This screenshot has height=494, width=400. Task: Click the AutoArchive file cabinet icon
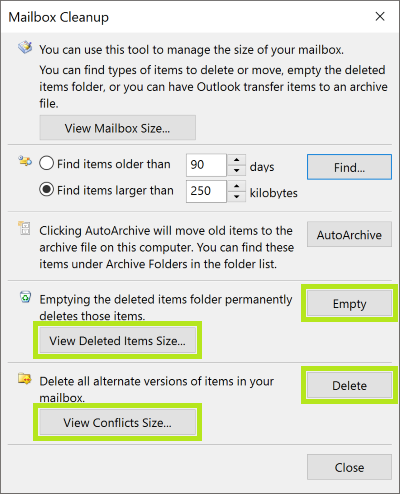(x=24, y=228)
